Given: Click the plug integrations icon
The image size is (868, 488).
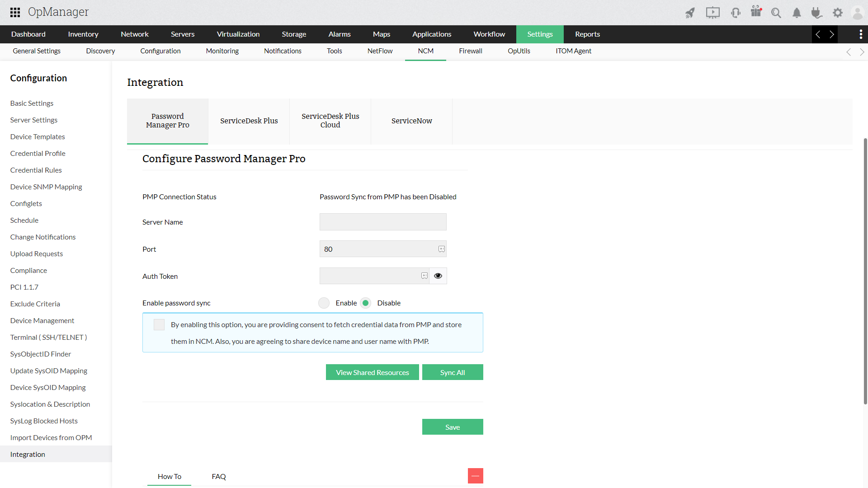Looking at the screenshot, I should tap(816, 13).
